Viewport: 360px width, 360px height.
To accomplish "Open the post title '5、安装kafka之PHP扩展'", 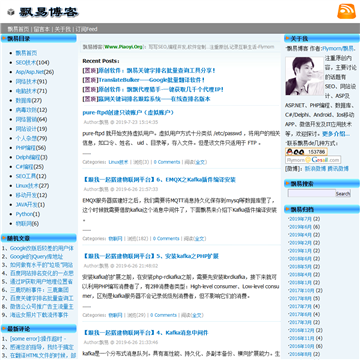I will [x=151, y=256].
